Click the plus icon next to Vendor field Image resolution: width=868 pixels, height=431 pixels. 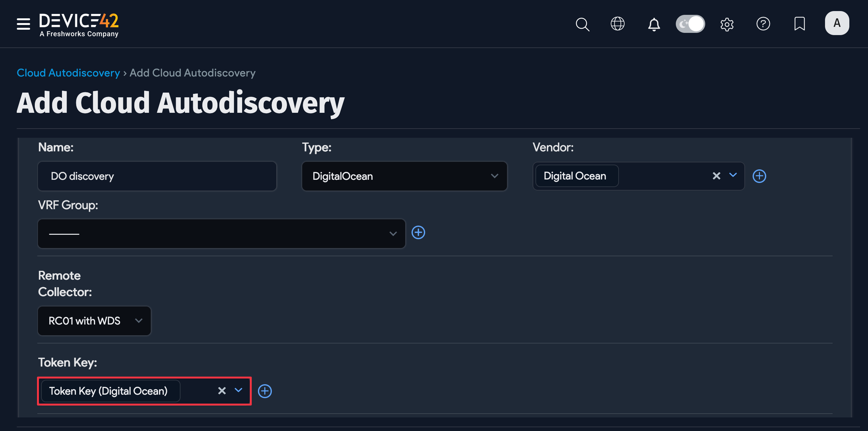760,176
